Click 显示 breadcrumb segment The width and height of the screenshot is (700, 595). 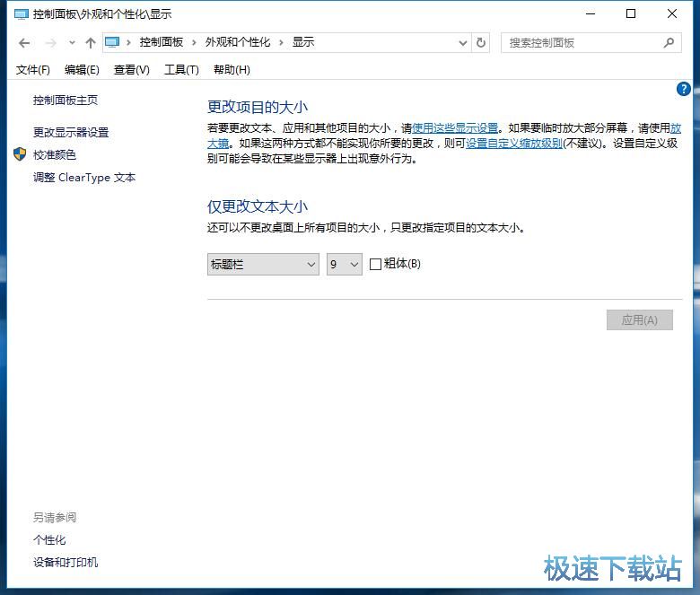[303, 42]
